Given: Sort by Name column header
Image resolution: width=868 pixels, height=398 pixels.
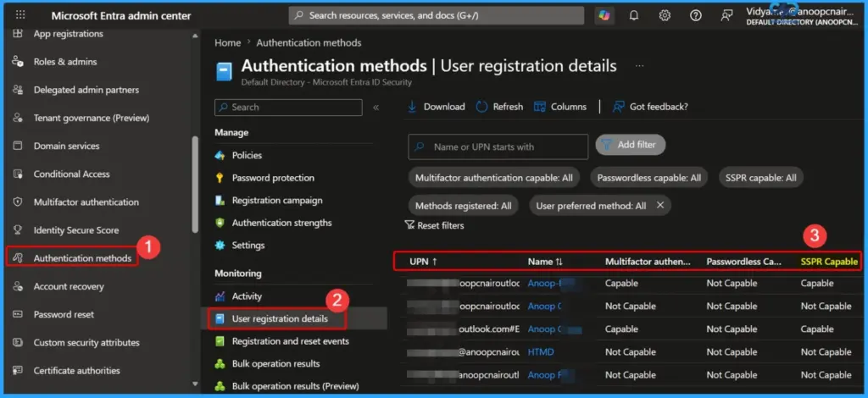Looking at the screenshot, I should (x=545, y=262).
